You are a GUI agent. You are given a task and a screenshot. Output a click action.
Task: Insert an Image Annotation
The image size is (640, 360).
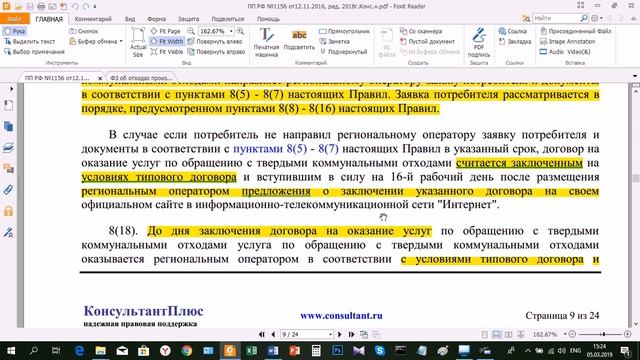pos(567,42)
